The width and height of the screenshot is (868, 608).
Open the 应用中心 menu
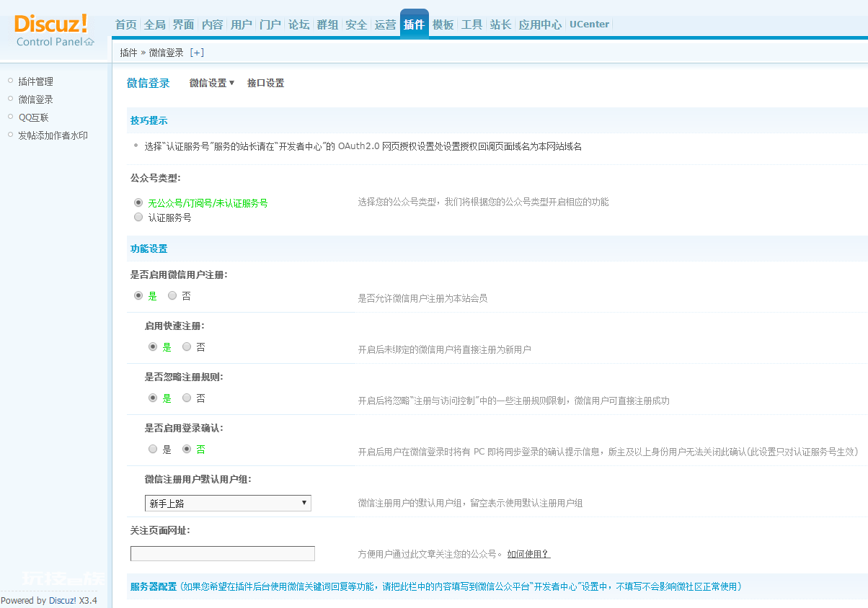pyautogui.click(x=541, y=24)
